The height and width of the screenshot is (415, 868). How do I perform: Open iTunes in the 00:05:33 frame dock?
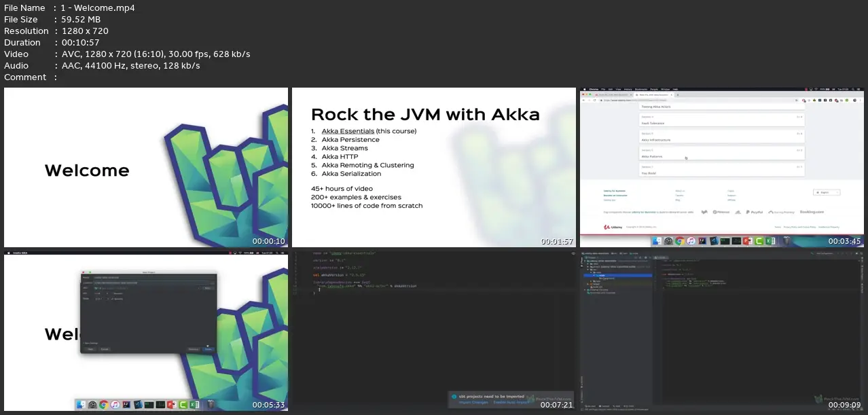click(x=115, y=405)
